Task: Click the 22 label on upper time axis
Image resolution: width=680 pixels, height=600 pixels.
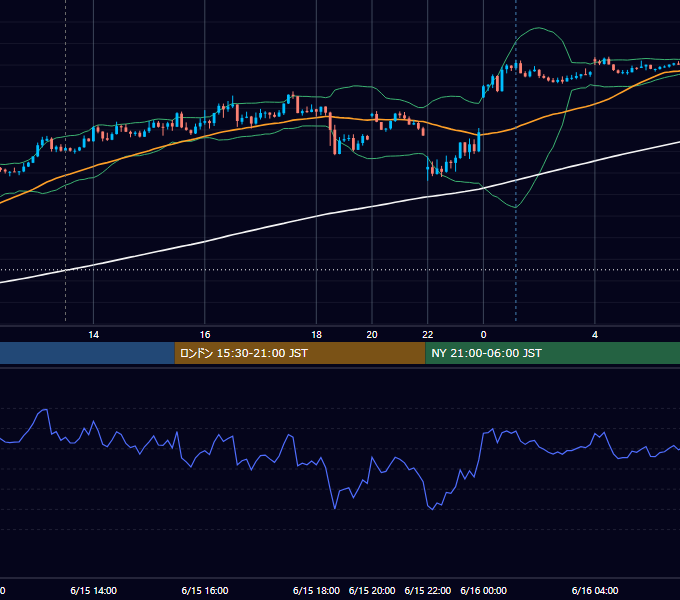Action: [428, 335]
